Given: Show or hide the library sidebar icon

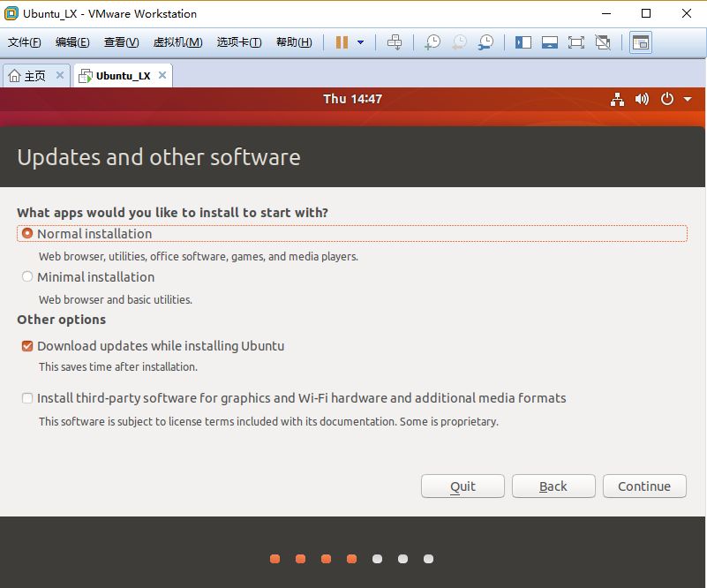Looking at the screenshot, I should click(523, 42).
